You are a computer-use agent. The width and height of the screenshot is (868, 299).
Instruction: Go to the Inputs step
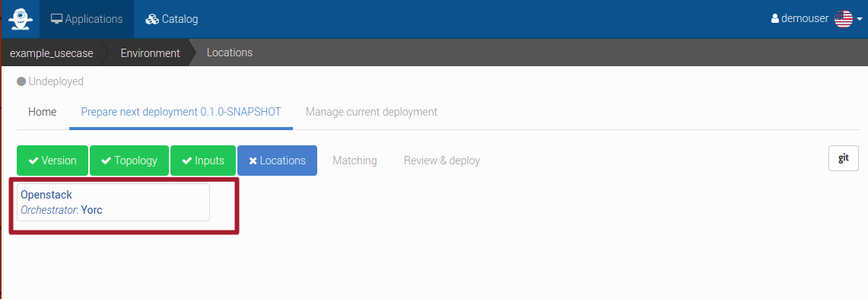tap(203, 161)
